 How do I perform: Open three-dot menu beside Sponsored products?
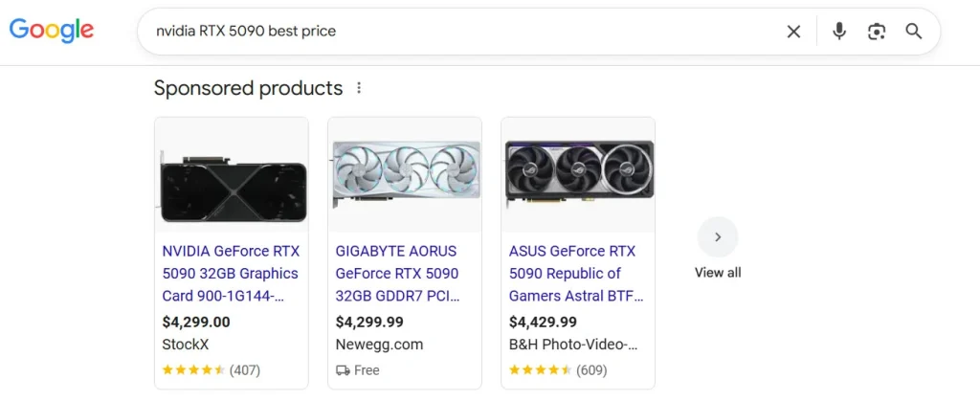pyautogui.click(x=359, y=88)
